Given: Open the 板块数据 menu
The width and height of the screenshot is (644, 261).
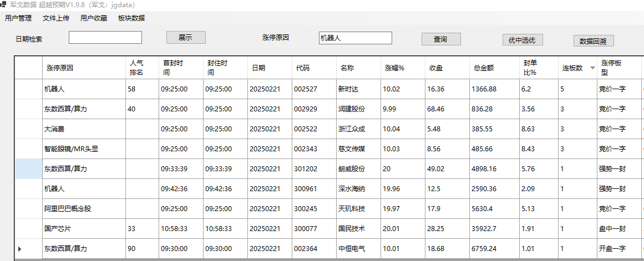Looking at the screenshot, I should (131, 18).
